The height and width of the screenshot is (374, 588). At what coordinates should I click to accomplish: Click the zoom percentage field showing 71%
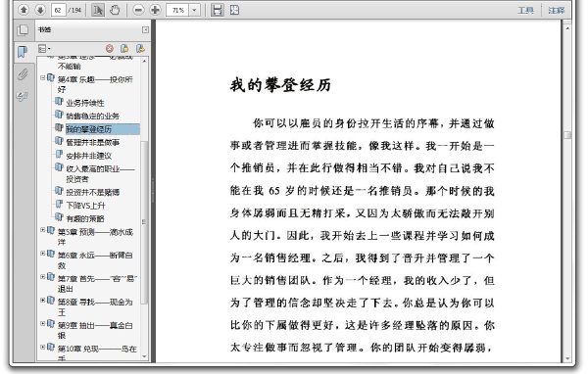pyautogui.click(x=177, y=10)
